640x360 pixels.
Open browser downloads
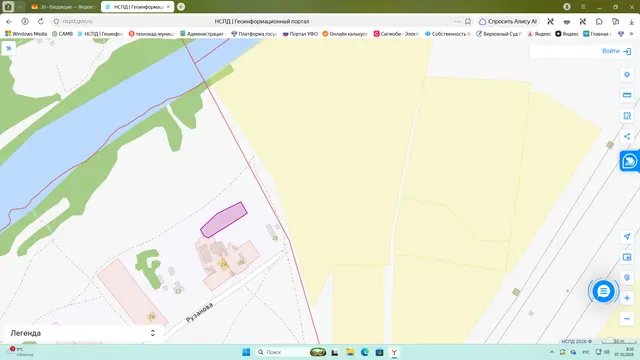click(x=631, y=22)
